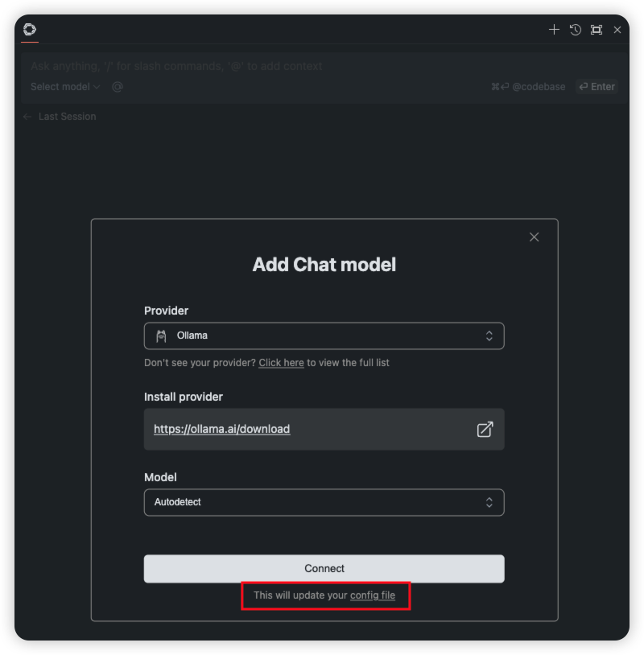This screenshot has width=644, height=655.
Task: Click the Provider dropdown up-down chevron
Action: (x=489, y=336)
